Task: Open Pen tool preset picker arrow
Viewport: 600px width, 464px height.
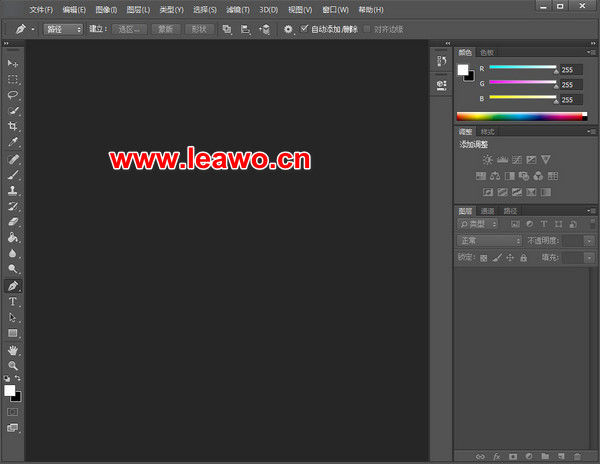Action: [x=33, y=29]
